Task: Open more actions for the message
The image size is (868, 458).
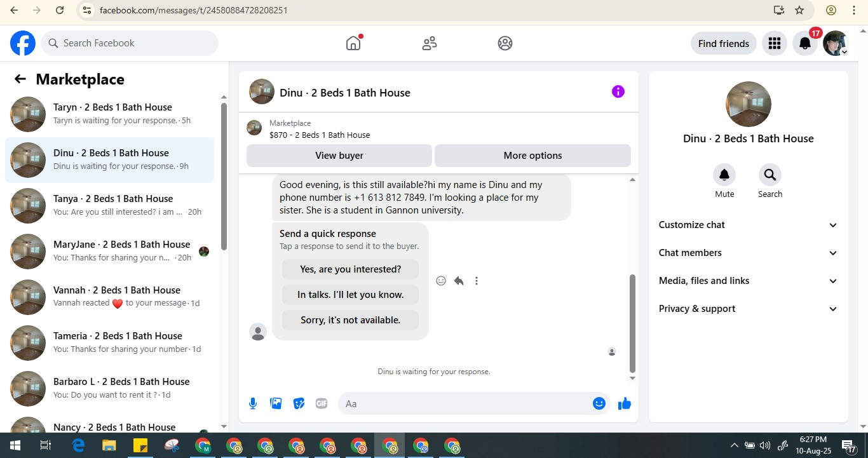Action: [x=477, y=281]
